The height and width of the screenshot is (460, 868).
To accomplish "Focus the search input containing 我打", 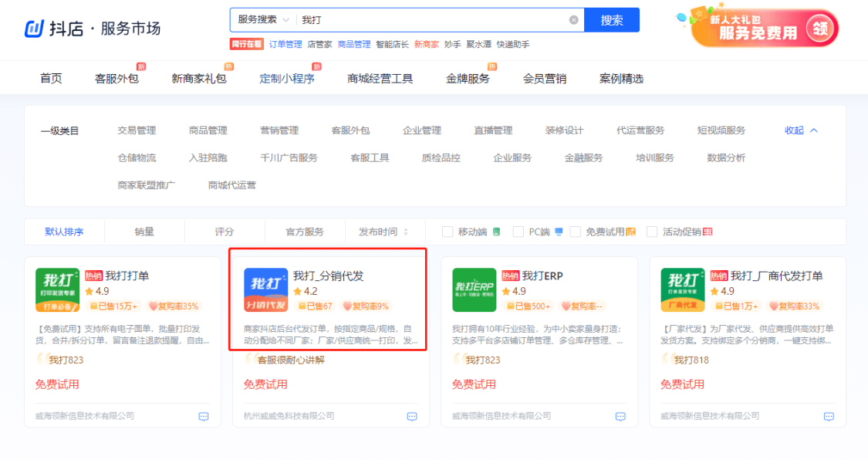I will click(432, 20).
